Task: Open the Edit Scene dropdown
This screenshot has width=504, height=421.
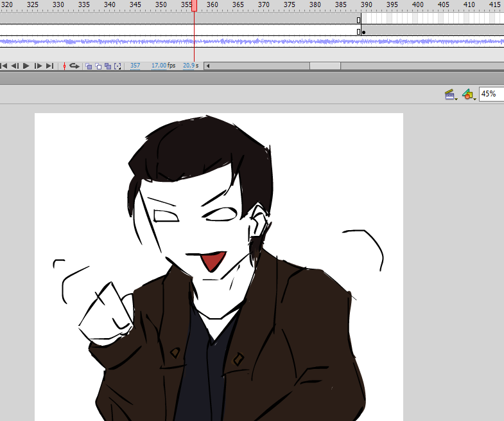Action: [451, 94]
